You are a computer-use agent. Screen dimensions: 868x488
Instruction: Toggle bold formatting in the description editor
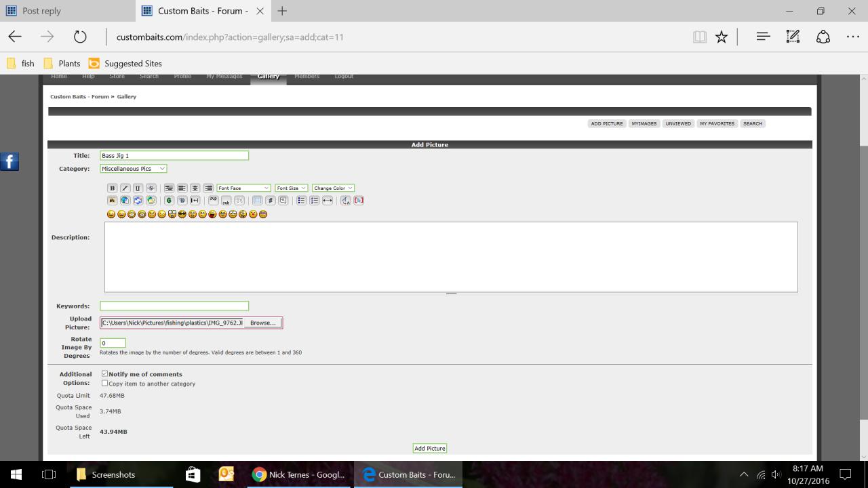click(x=113, y=188)
